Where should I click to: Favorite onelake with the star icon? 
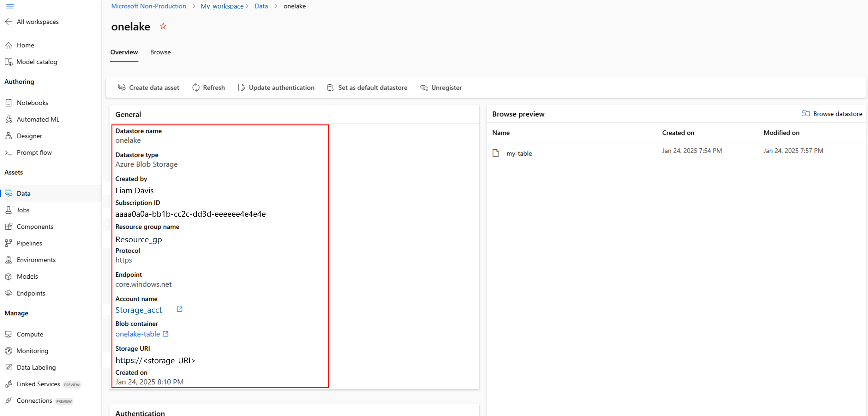coord(163,26)
